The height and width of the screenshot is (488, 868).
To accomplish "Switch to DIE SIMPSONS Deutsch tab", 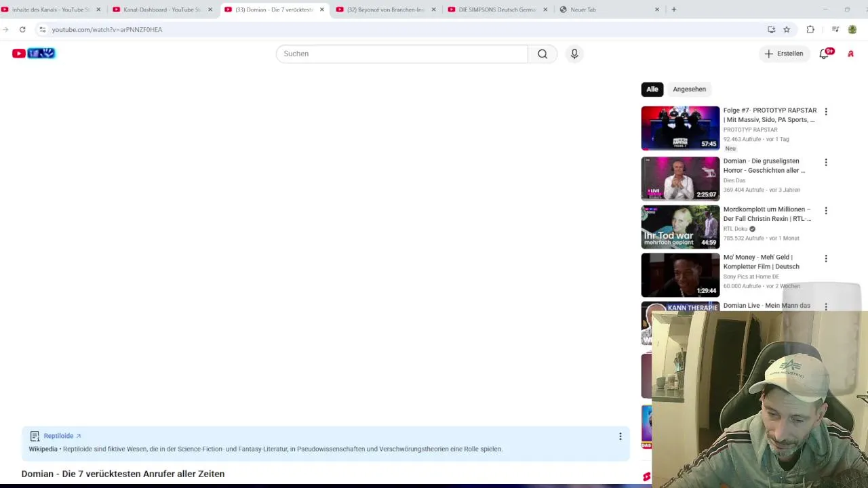I will point(497,9).
